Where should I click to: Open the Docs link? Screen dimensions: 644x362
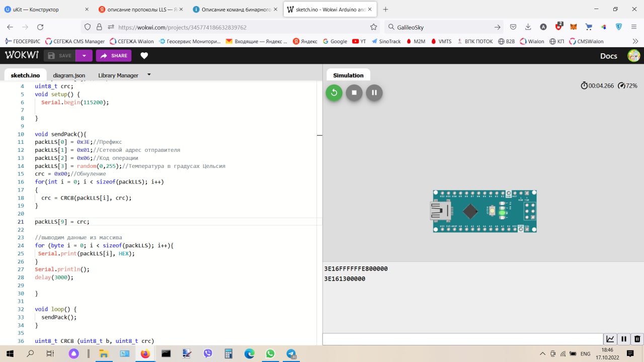pos(608,56)
